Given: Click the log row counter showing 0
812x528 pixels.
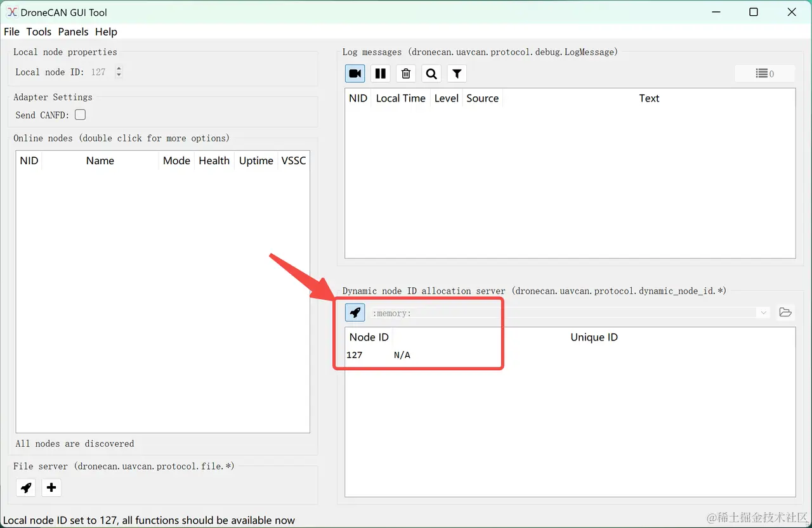Looking at the screenshot, I should pos(765,74).
